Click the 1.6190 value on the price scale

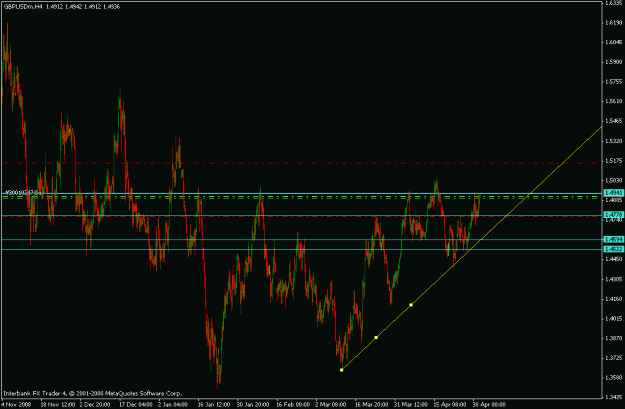click(x=613, y=22)
